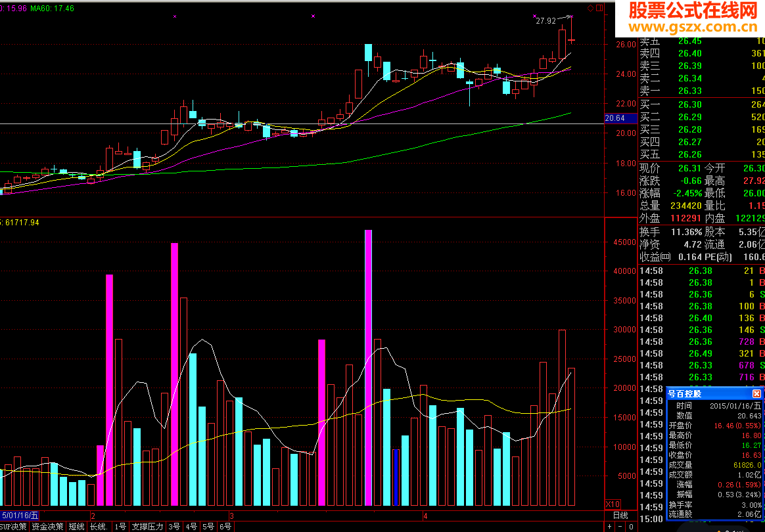Click the 卖三 26.39 ask row
The height and width of the screenshot is (532, 765).
701,66
